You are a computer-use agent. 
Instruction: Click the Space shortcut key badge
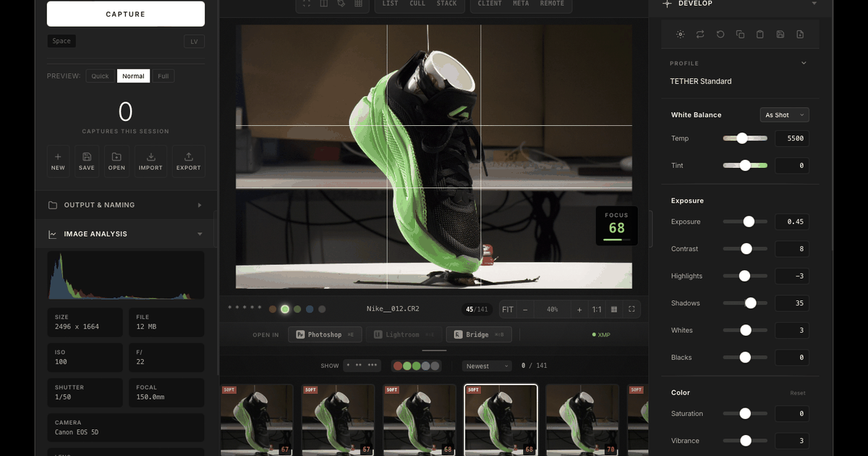point(61,41)
